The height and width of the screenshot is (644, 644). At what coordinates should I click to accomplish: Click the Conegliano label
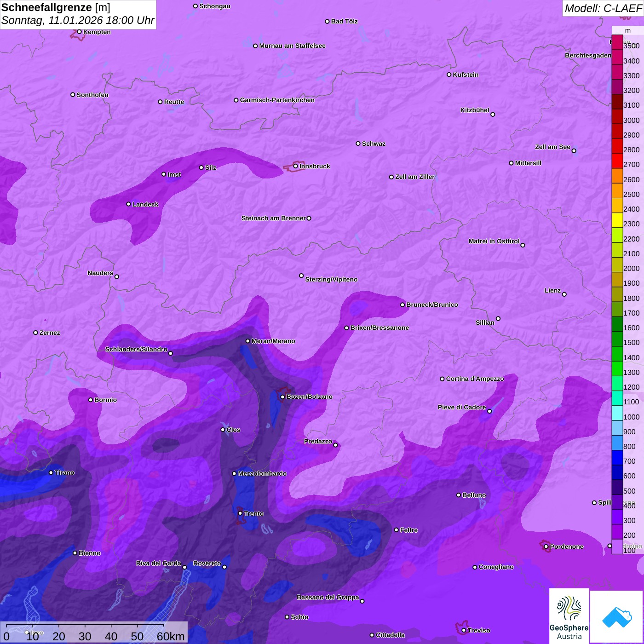(x=496, y=567)
